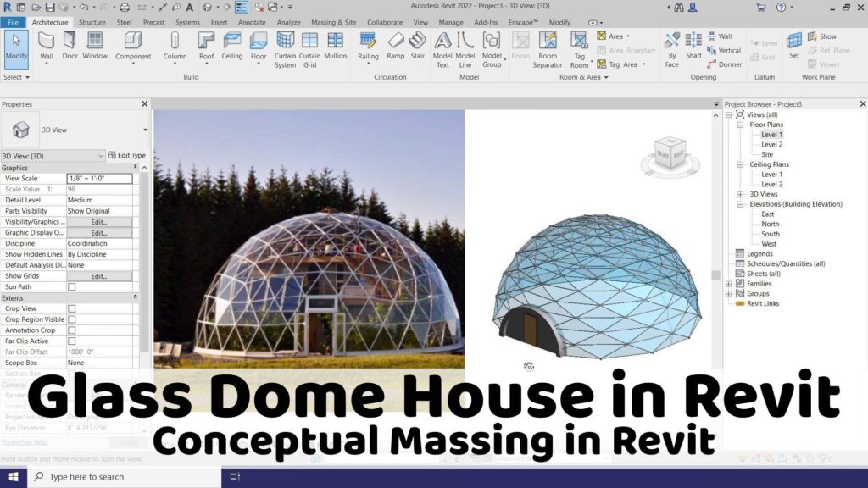This screenshot has width=868, height=488.
Task: Choose the Ramp tool
Action: pyautogui.click(x=395, y=46)
